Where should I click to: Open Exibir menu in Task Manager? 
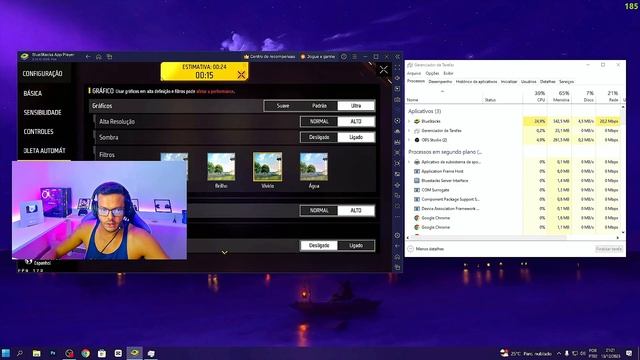click(x=448, y=73)
